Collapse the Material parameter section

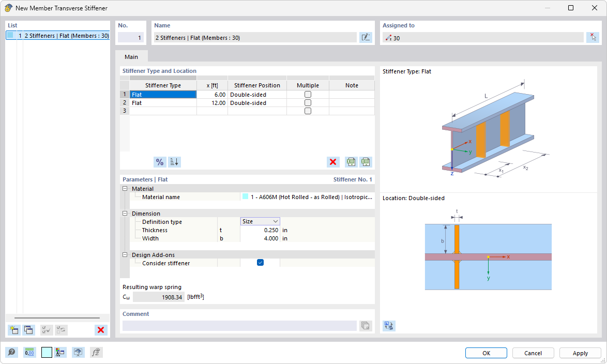[125, 188]
